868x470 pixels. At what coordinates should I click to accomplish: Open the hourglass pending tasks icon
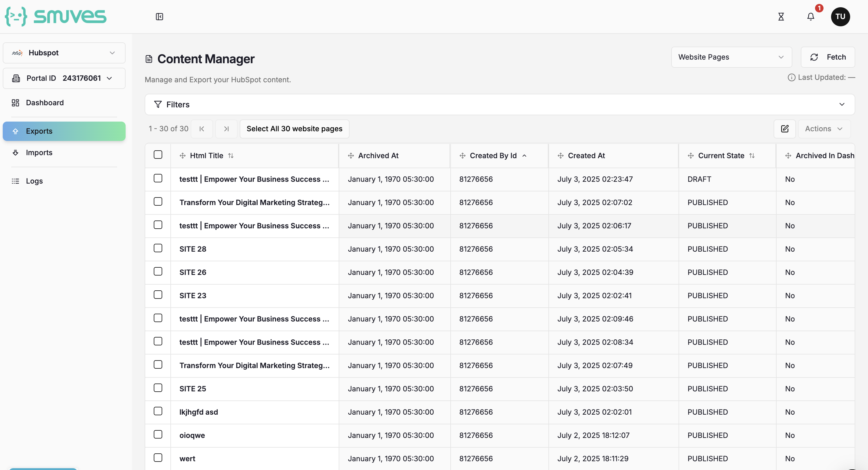pyautogui.click(x=781, y=17)
